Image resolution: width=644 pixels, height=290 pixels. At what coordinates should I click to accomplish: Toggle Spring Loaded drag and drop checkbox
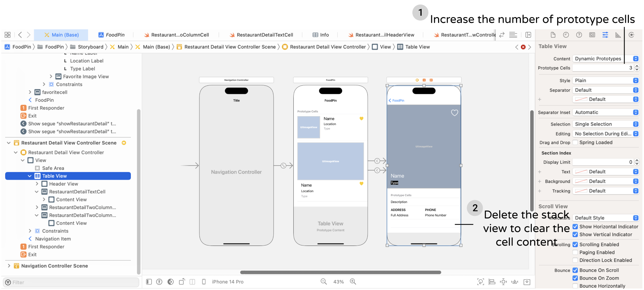[575, 142]
